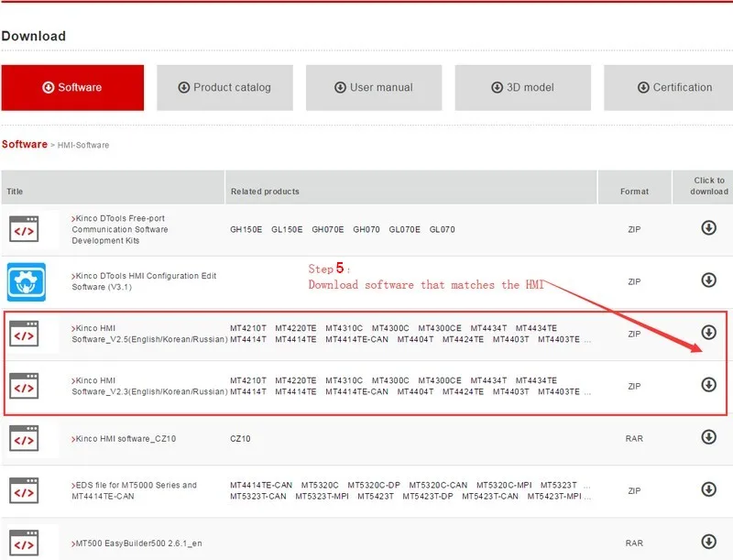Download MT500 EasyBuilder500 2.6.1_en RAR
This screenshot has height=560, width=733.
pos(708,543)
